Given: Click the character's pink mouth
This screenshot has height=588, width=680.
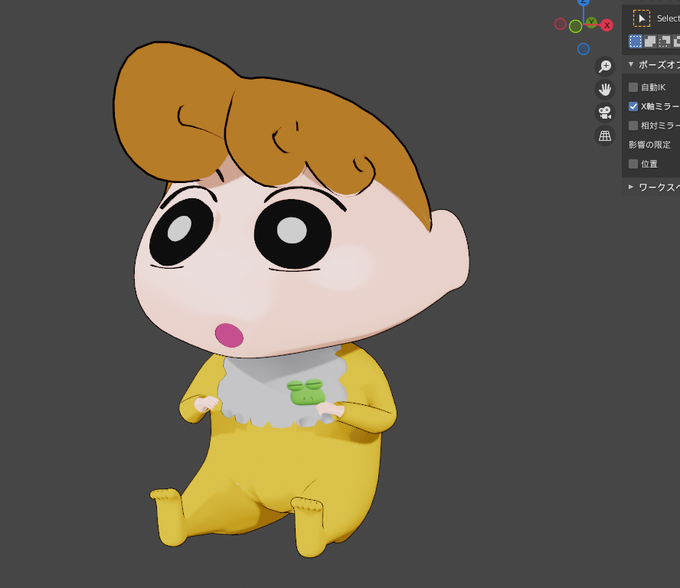Looking at the screenshot, I should coord(229,335).
